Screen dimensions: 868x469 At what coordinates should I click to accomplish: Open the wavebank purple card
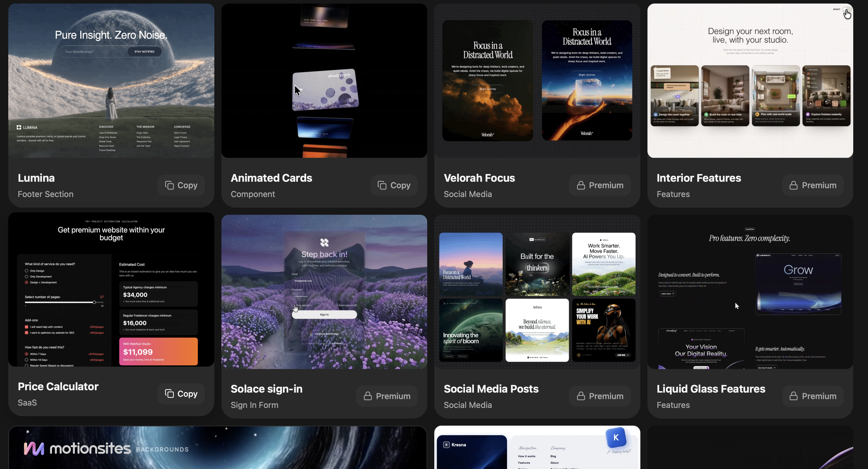(325, 90)
